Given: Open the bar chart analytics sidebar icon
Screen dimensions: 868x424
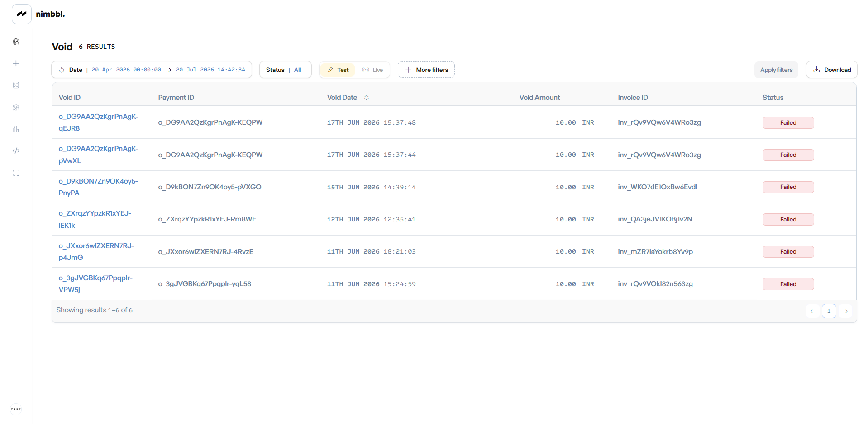Looking at the screenshot, I should click(16, 129).
